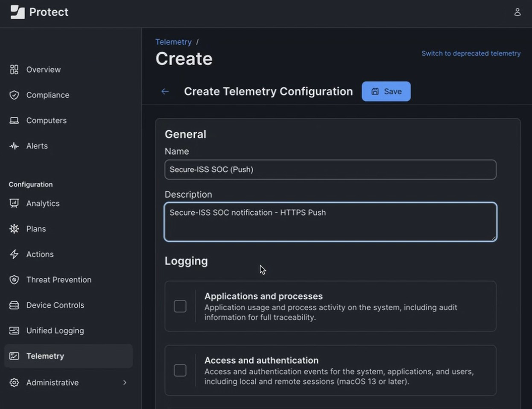Click the Actions lightning icon

click(x=14, y=254)
